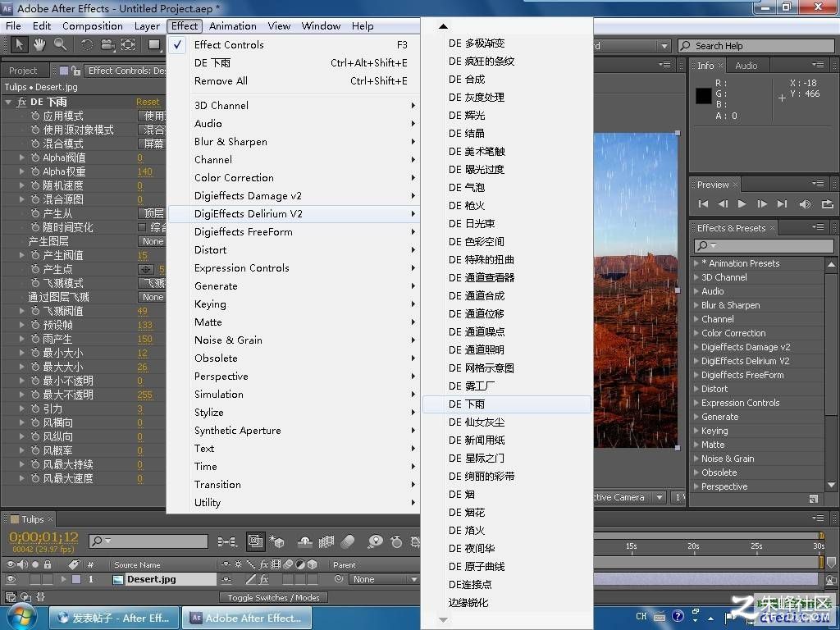This screenshot has height=630, width=840.
Task: Toggle stopwatch for 预设帧 property
Action: click(x=35, y=325)
